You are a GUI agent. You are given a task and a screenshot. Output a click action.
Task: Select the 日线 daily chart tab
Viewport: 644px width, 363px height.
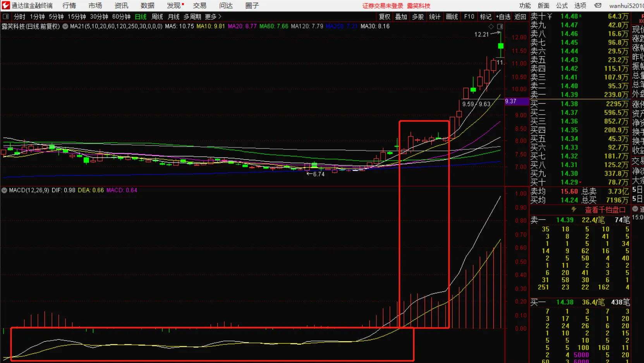141,17
